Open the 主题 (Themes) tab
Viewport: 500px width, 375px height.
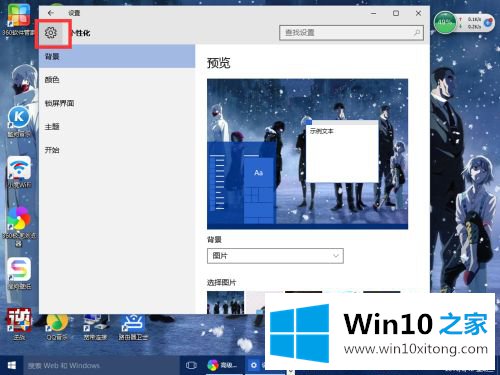(117, 126)
